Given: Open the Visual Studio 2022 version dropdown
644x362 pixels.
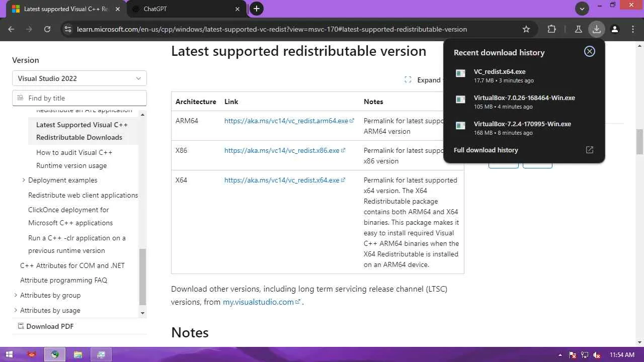Looking at the screenshot, I should tap(79, 78).
